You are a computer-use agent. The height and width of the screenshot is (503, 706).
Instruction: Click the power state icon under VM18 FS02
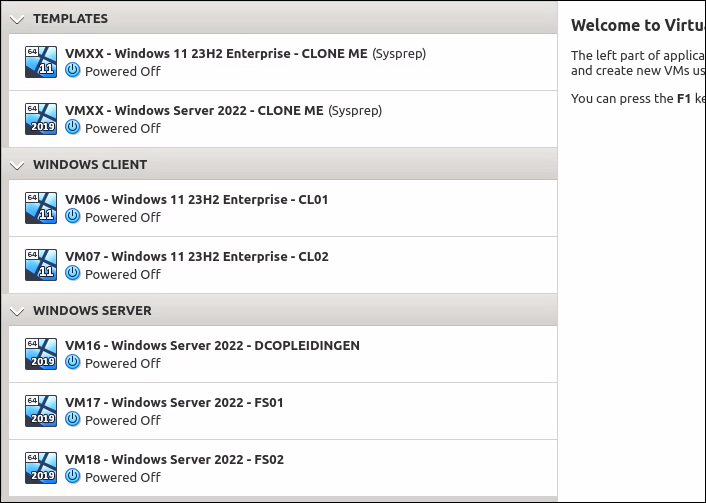coord(72,476)
